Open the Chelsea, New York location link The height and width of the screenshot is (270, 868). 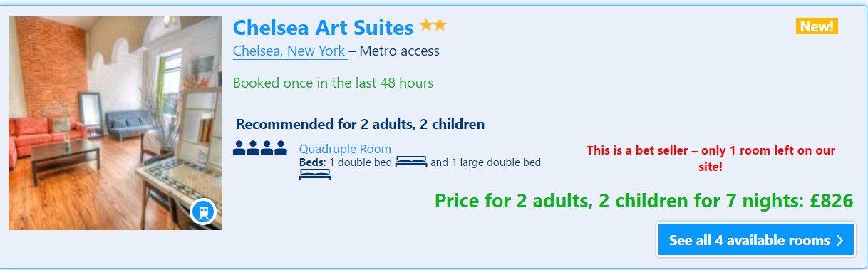click(289, 51)
